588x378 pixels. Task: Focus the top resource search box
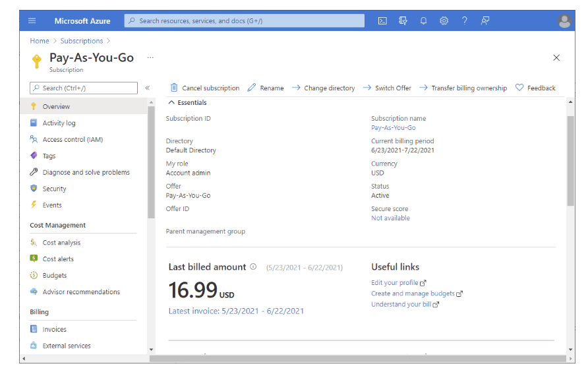[x=245, y=20]
